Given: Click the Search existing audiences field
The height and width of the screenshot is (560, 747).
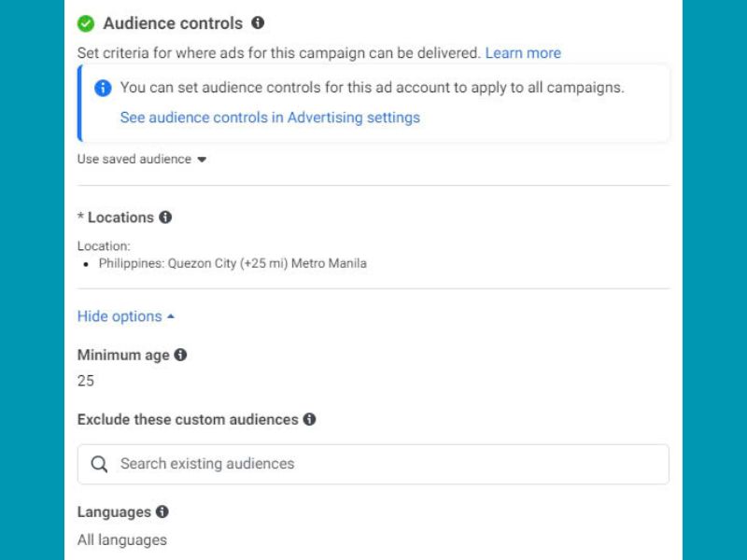Looking at the screenshot, I should (x=373, y=464).
